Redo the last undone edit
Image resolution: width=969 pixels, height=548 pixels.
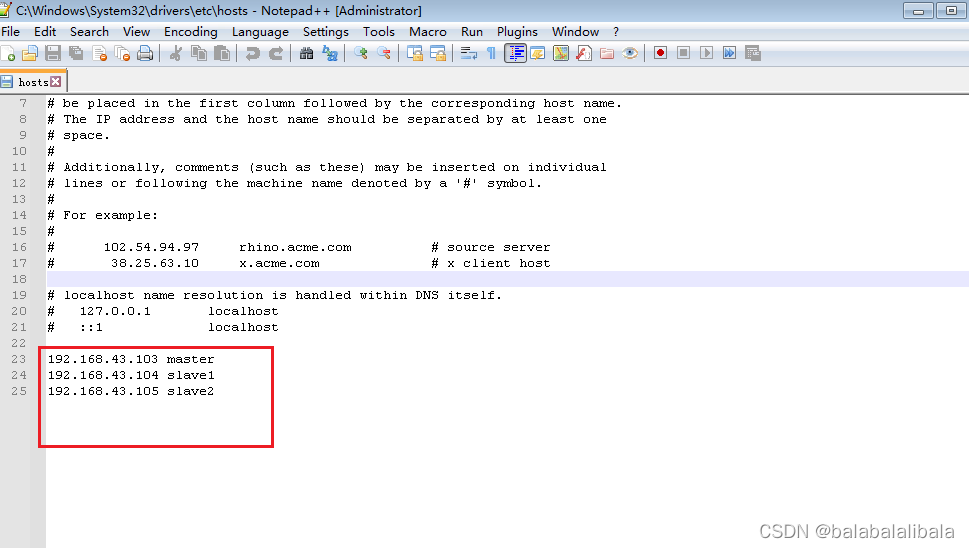[276, 54]
